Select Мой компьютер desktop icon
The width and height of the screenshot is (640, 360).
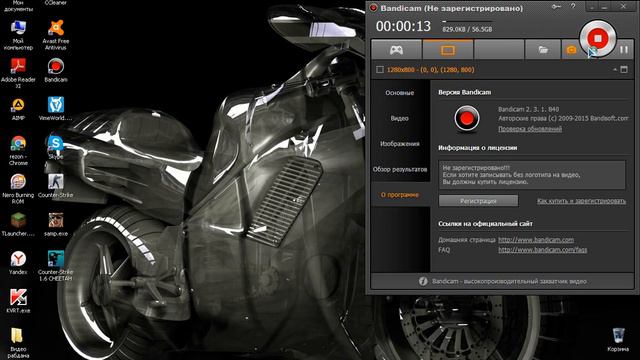coord(18,36)
